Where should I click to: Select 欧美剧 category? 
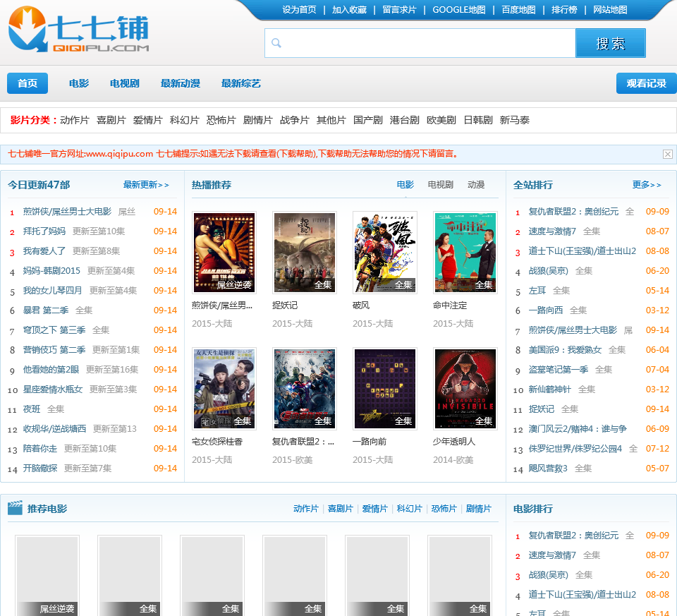click(441, 120)
